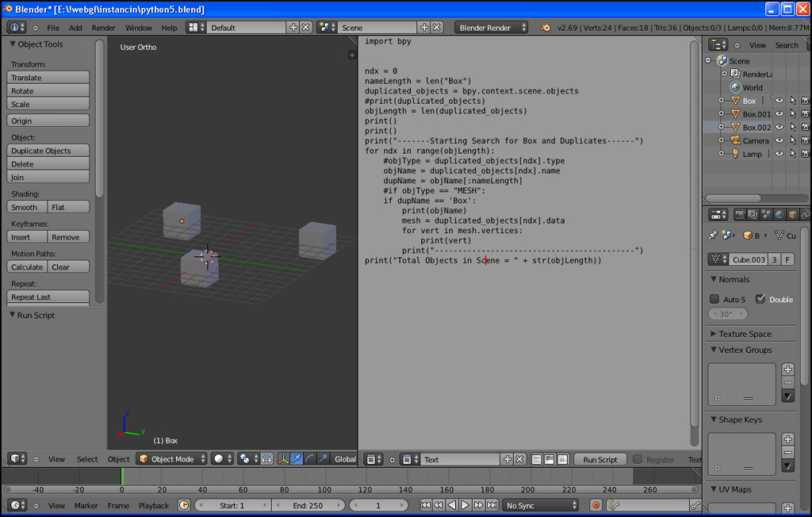The height and width of the screenshot is (517, 812).
Task: Collapse the Run Script panel
Action: pos(13,315)
